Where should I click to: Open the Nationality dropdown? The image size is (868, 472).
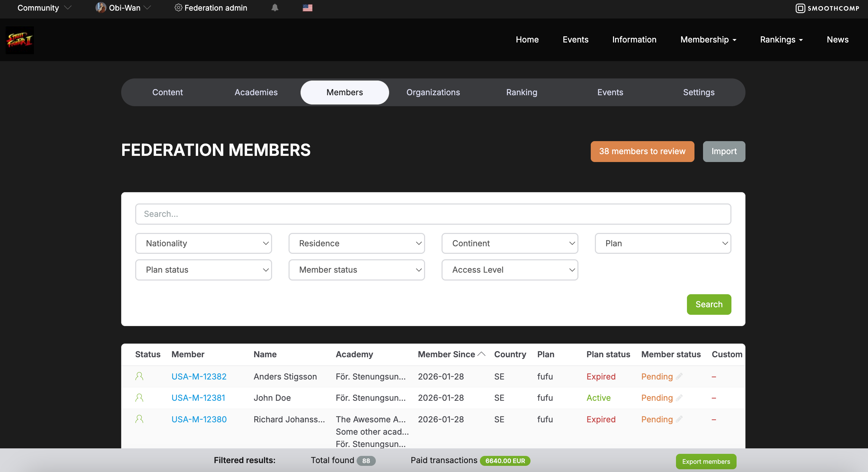tap(203, 243)
